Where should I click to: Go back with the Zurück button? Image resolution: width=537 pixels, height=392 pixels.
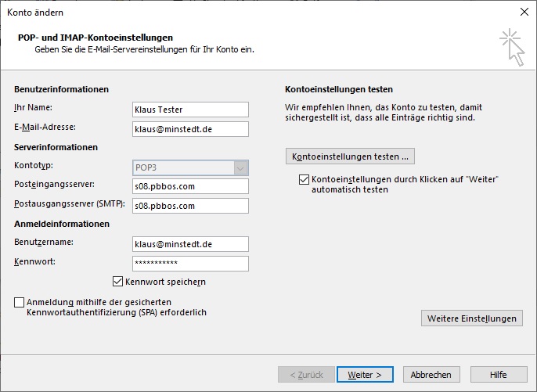tap(306, 375)
